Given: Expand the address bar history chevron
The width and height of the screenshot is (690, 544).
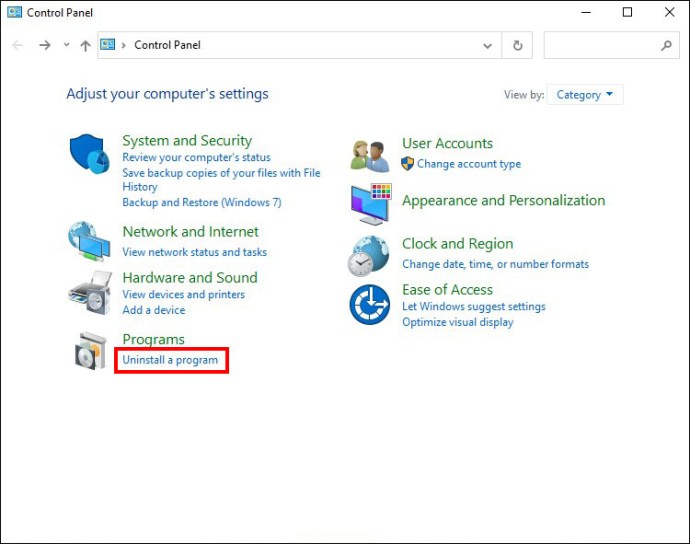Looking at the screenshot, I should 487,45.
